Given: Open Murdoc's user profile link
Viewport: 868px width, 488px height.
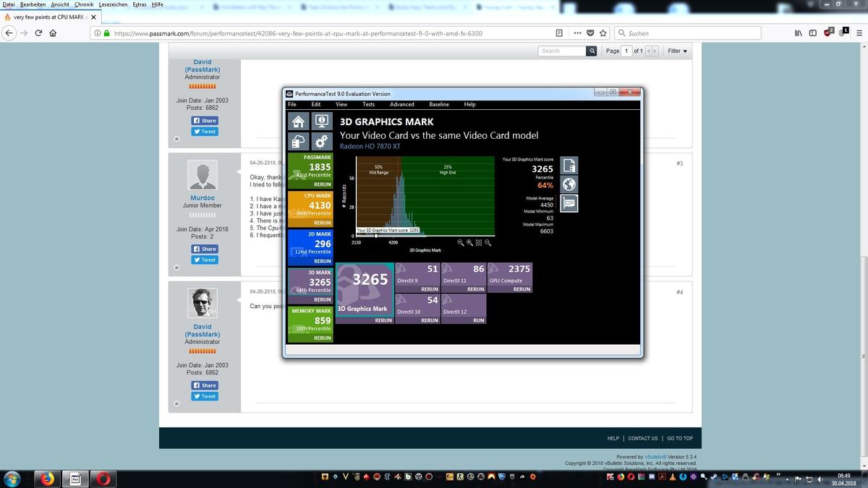Looking at the screenshot, I should (203, 197).
